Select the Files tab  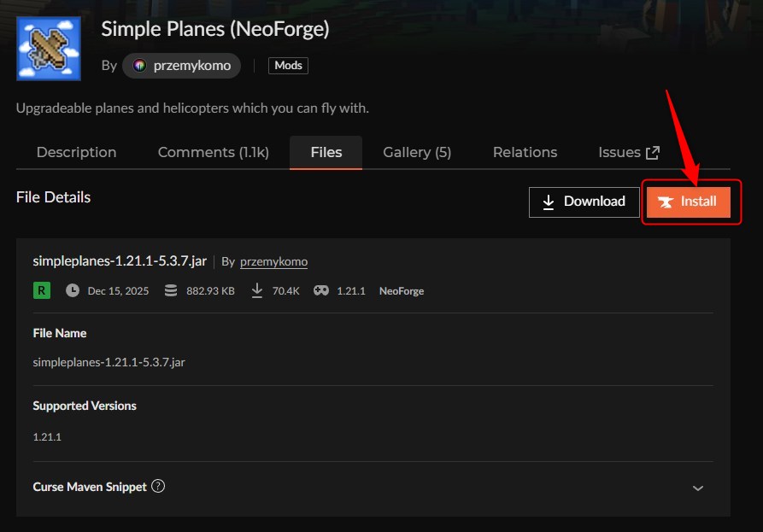click(326, 152)
